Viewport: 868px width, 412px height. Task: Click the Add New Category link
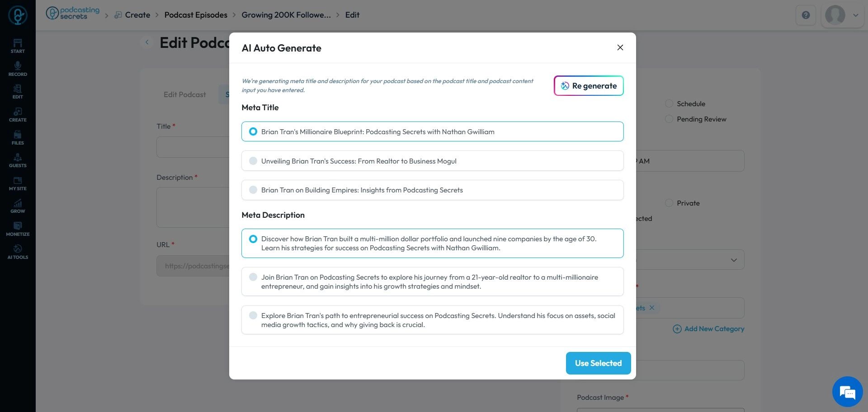pyautogui.click(x=708, y=329)
